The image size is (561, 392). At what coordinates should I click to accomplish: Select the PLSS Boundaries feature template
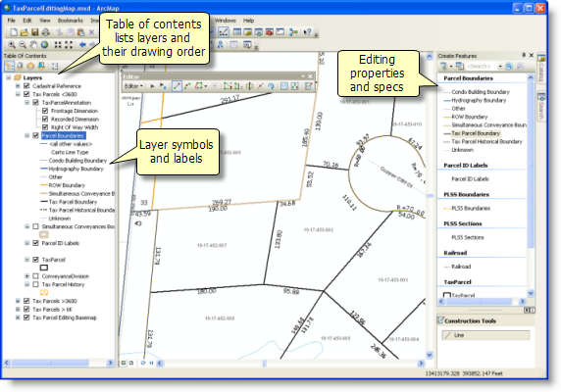point(467,208)
